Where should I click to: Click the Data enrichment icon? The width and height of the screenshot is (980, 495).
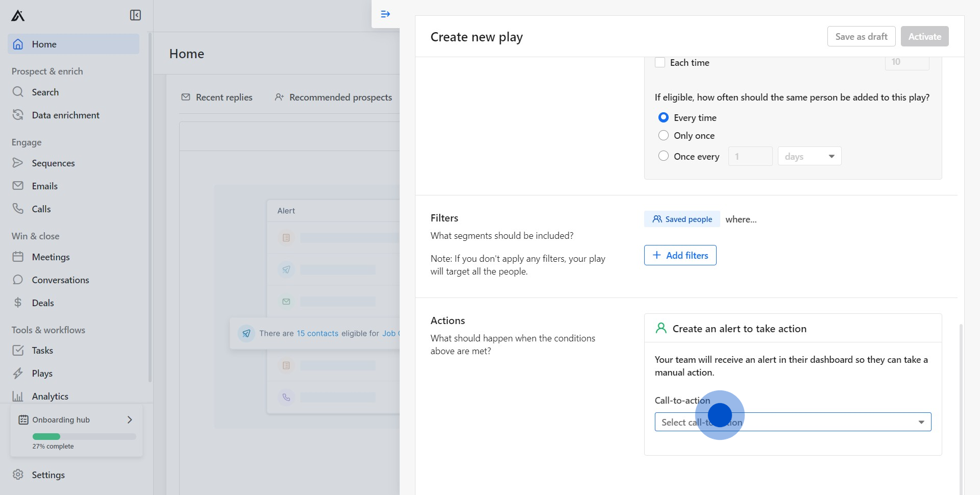pos(18,115)
